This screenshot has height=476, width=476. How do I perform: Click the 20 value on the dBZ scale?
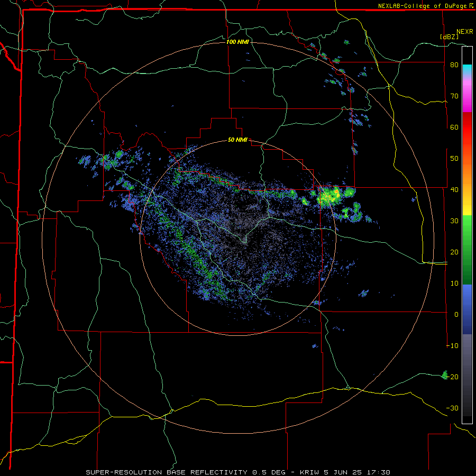pos(454,252)
